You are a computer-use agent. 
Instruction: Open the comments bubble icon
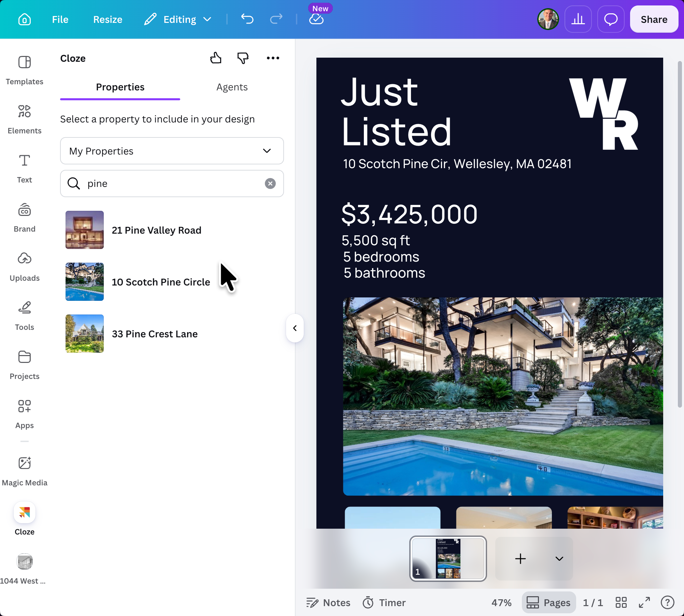pyautogui.click(x=611, y=19)
